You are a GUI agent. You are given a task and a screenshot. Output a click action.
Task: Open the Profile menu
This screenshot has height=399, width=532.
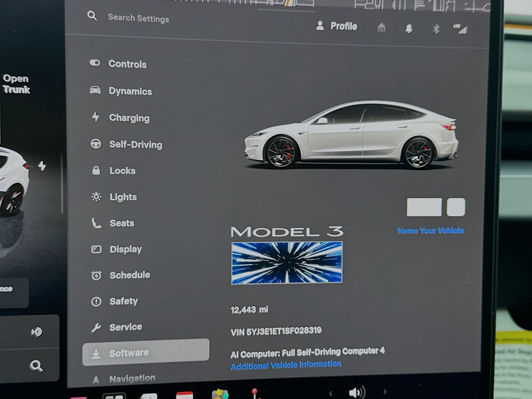pyautogui.click(x=336, y=26)
